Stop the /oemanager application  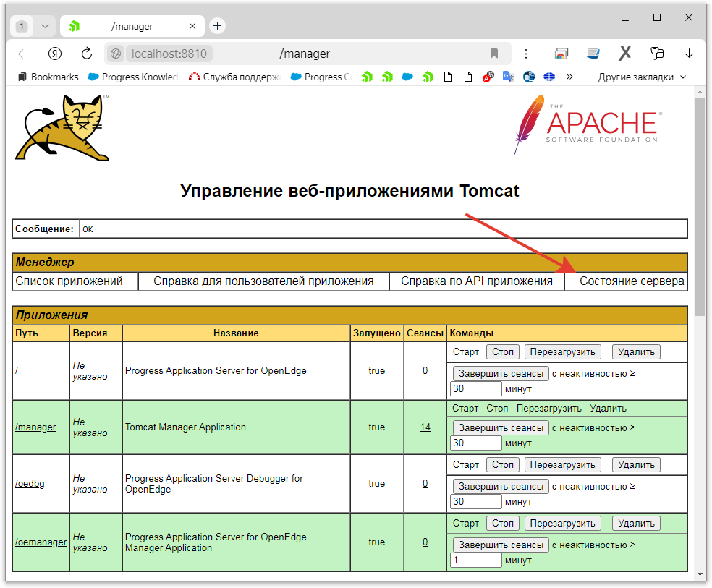coord(503,523)
